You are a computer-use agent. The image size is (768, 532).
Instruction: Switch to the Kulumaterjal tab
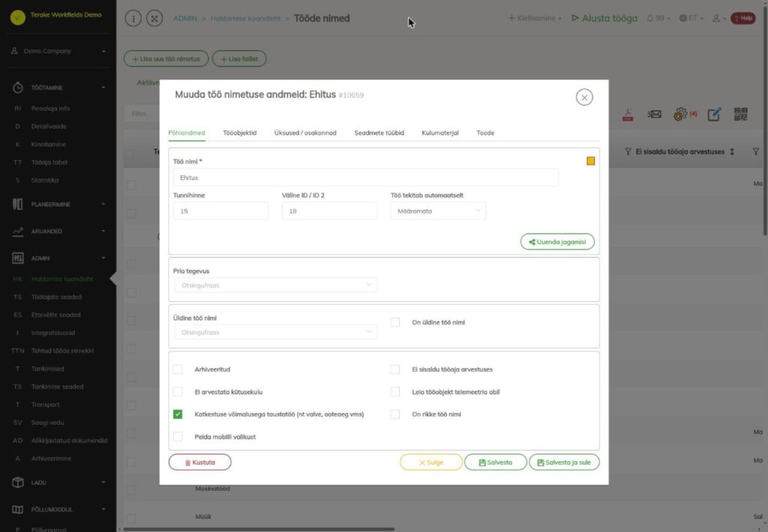[439, 133]
